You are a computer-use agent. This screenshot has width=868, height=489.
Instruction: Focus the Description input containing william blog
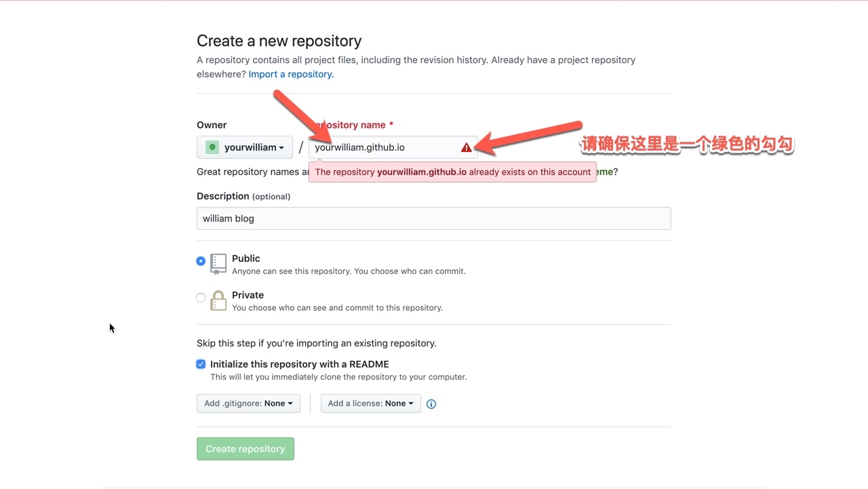point(433,218)
